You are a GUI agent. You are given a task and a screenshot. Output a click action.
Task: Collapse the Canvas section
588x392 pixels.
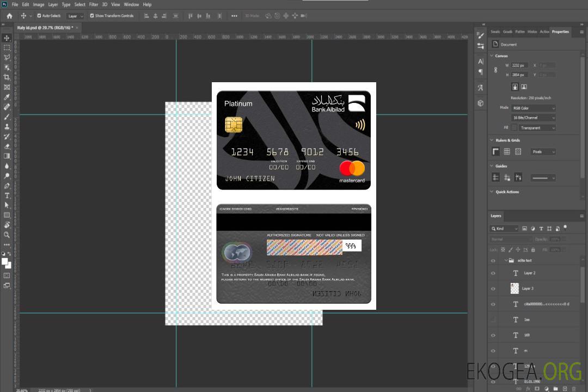pyautogui.click(x=492, y=56)
